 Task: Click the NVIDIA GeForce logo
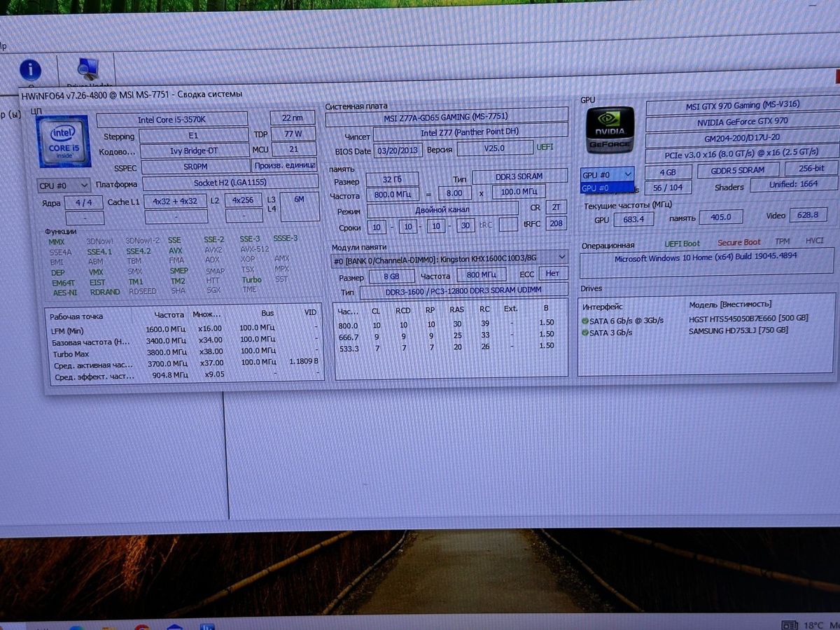coord(610,130)
